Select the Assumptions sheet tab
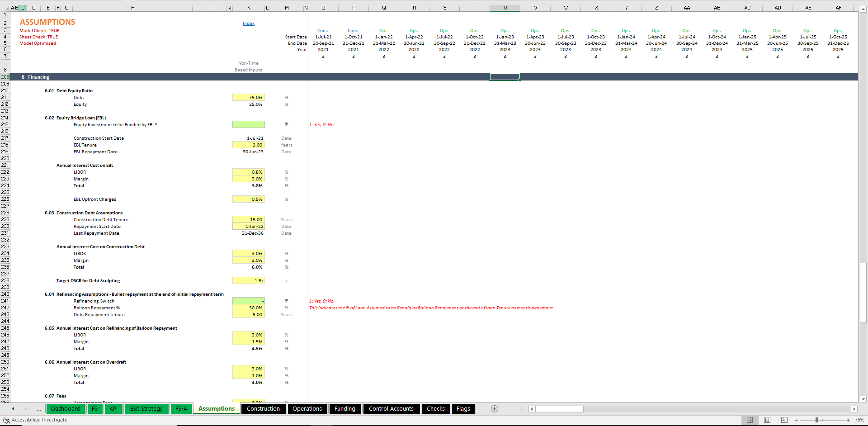The image size is (868, 426). coord(217,408)
